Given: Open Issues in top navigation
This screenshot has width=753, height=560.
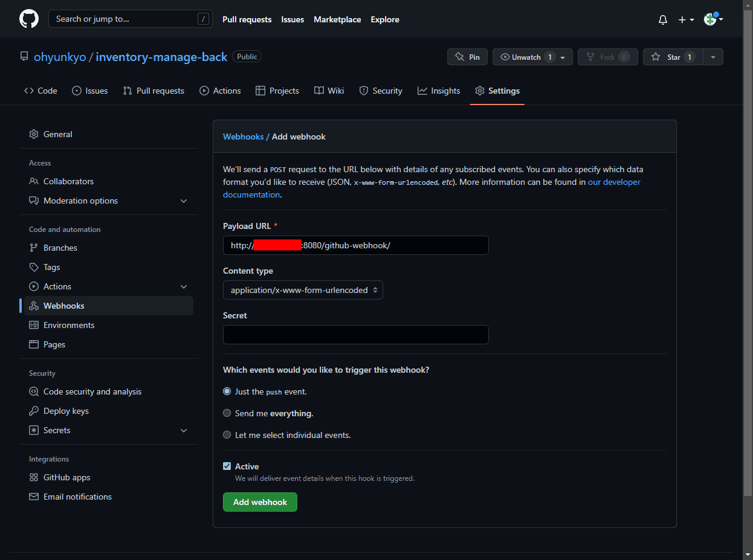Looking at the screenshot, I should point(292,19).
